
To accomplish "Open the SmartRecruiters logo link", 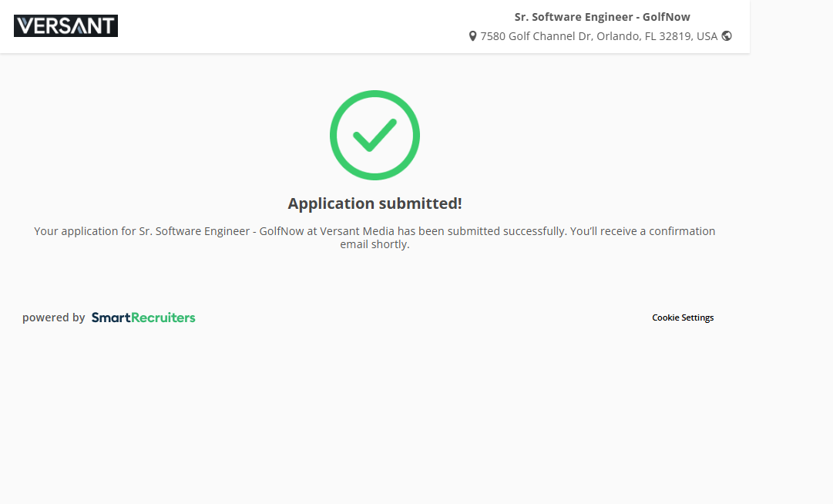I will click(x=143, y=318).
